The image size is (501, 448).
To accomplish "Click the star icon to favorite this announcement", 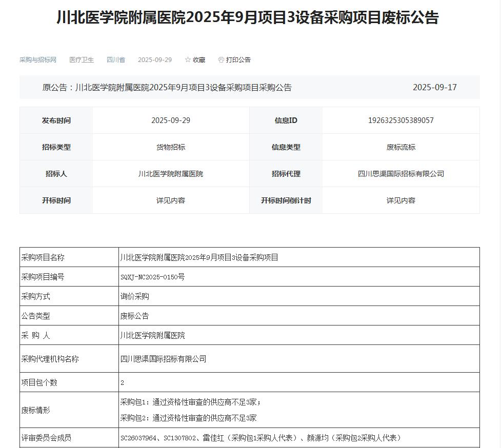I will click(188, 60).
